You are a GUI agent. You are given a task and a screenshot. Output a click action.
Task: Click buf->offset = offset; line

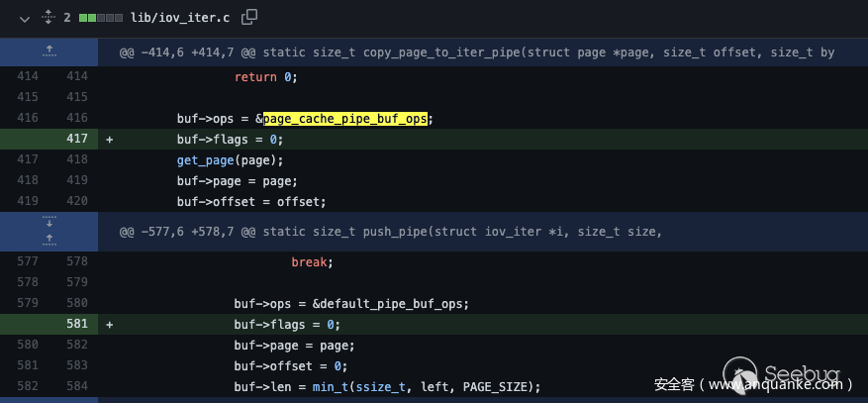point(251,202)
